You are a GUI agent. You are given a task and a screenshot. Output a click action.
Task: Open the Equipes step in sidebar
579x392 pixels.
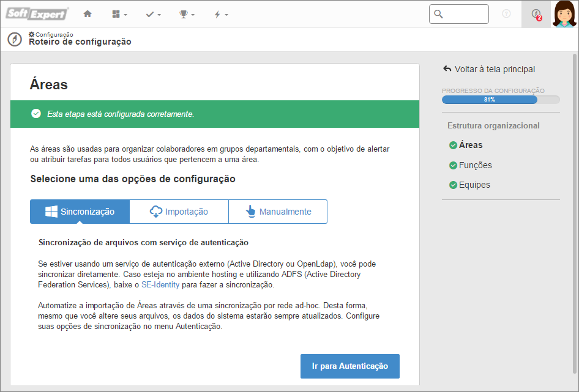coord(474,185)
